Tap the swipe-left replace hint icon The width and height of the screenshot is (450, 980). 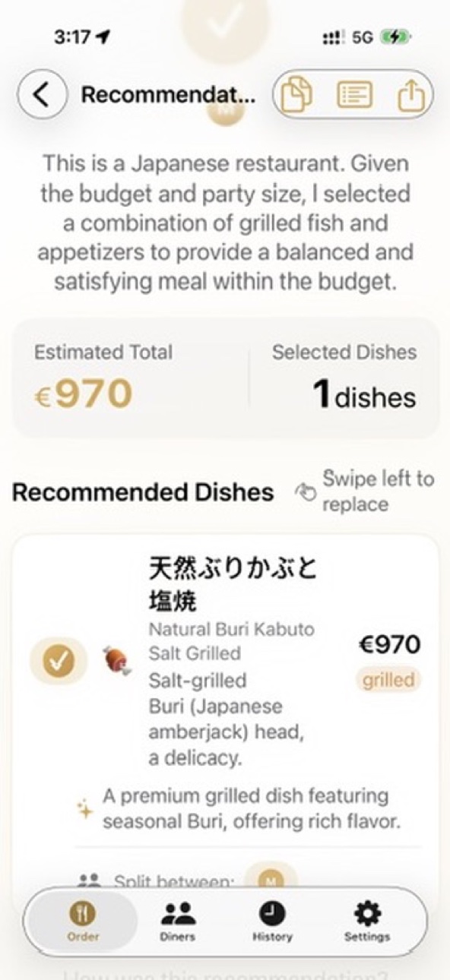point(306,491)
